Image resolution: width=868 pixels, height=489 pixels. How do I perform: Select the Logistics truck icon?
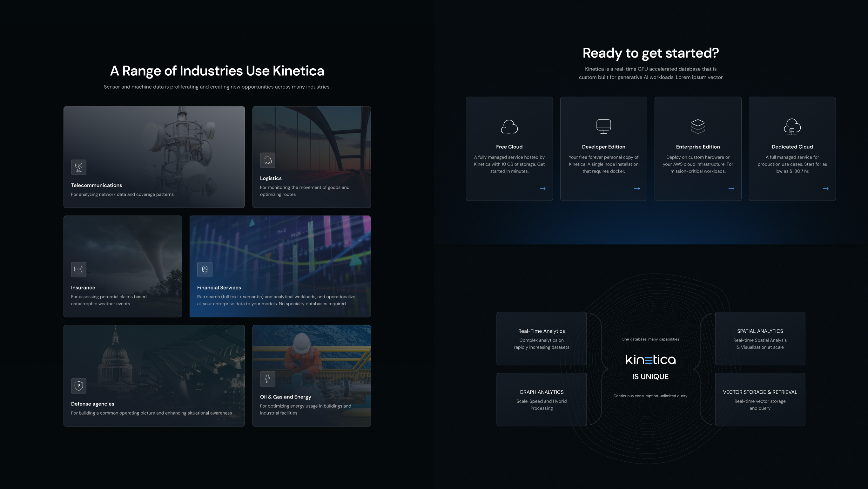pos(267,160)
